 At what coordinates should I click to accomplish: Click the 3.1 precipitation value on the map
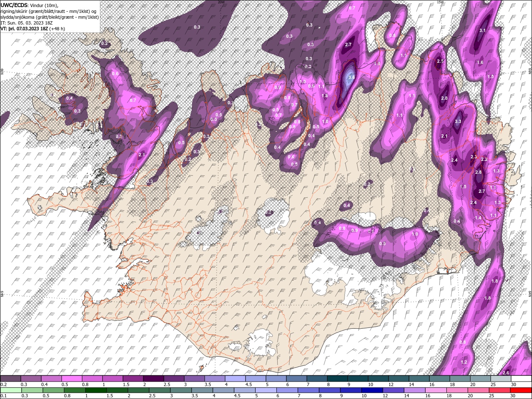pos(483,31)
